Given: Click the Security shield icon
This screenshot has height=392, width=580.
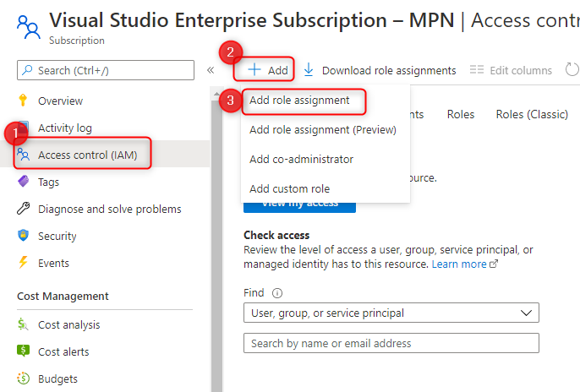Looking at the screenshot, I should pos(24,236).
